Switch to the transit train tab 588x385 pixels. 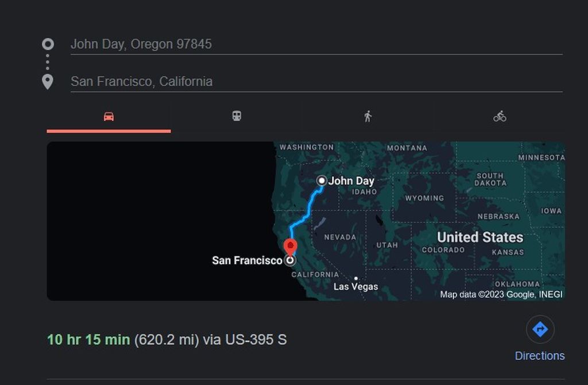coord(237,116)
